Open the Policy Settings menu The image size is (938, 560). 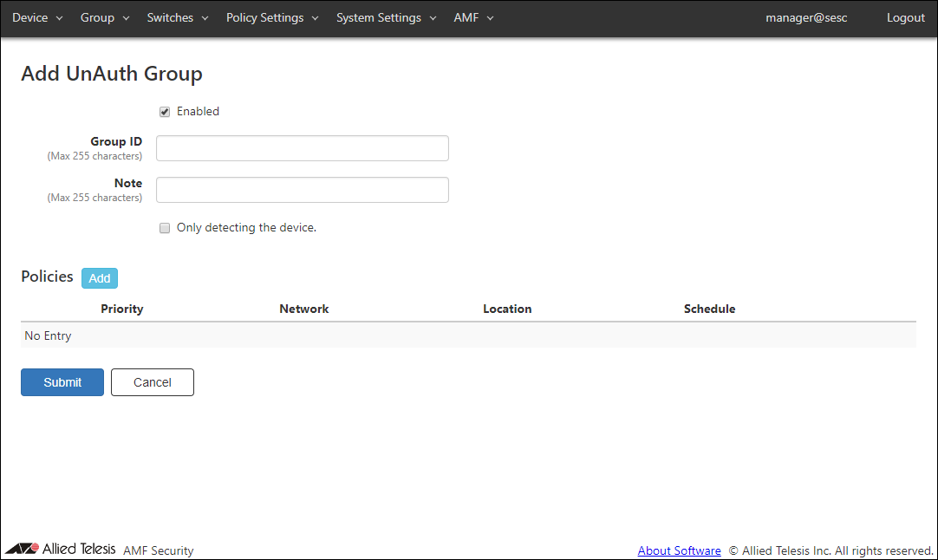point(271,18)
